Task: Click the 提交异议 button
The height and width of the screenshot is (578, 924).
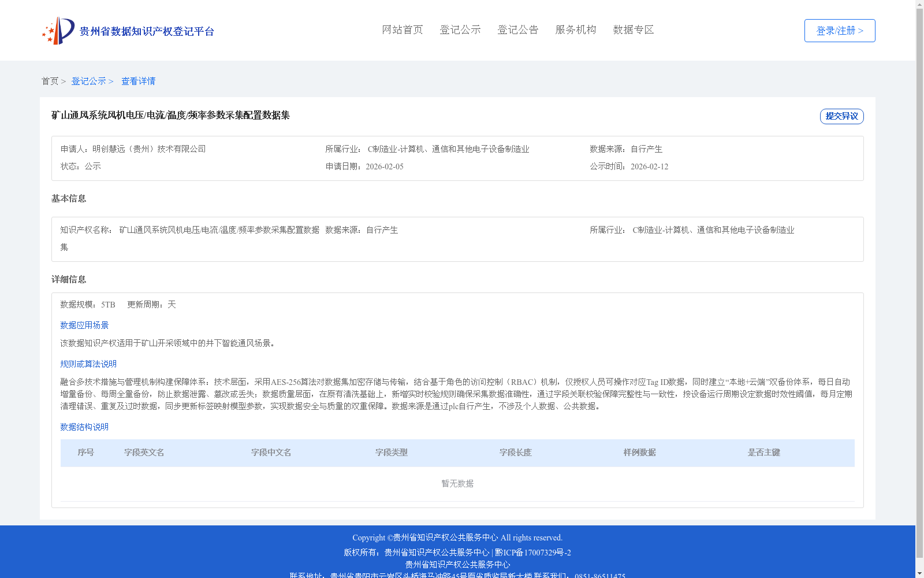Action: point(842,116)
